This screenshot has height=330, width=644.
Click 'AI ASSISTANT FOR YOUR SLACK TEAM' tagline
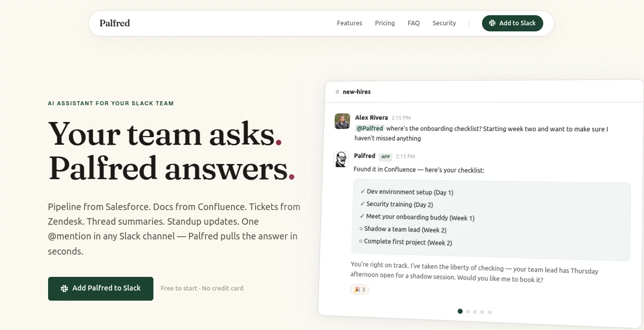[111, 103]
